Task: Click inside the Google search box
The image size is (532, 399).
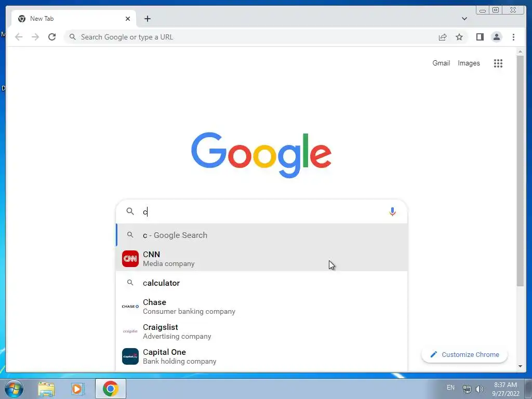Action: 261,211
